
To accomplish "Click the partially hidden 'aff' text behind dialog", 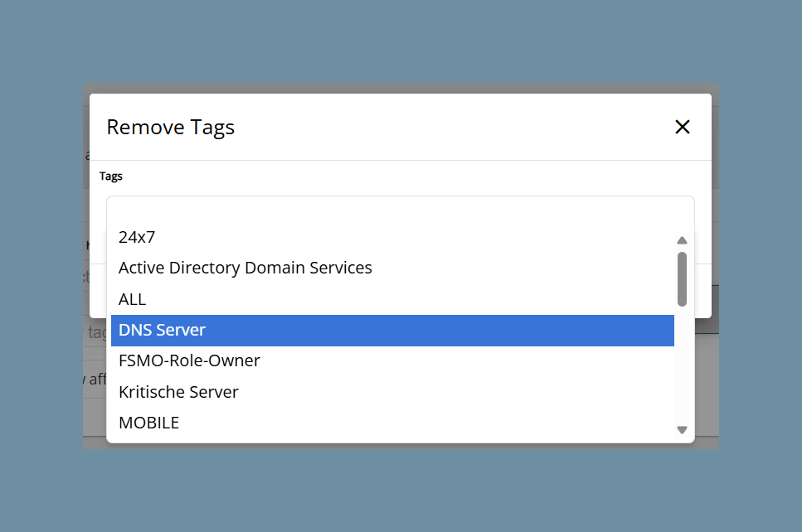I will 97,380.
